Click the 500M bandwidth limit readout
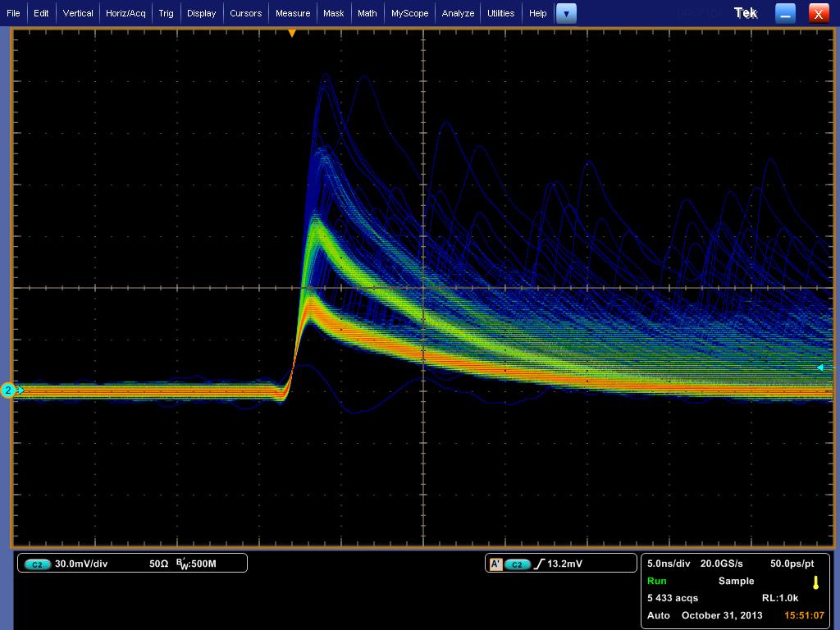Image resolution: width=840 pixels, height=630 pixels. tap(196, 564)
